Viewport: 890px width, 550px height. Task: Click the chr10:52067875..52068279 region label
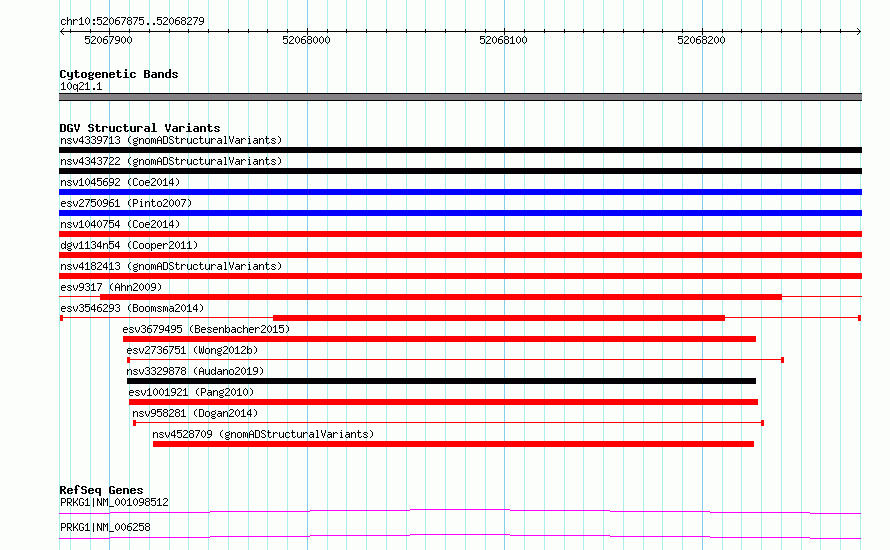(132, 22)
